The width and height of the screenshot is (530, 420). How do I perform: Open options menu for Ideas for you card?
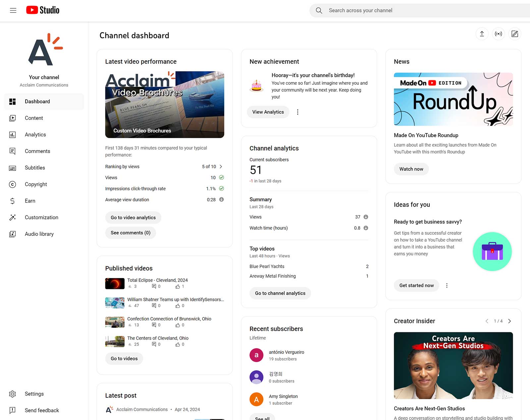447,285
